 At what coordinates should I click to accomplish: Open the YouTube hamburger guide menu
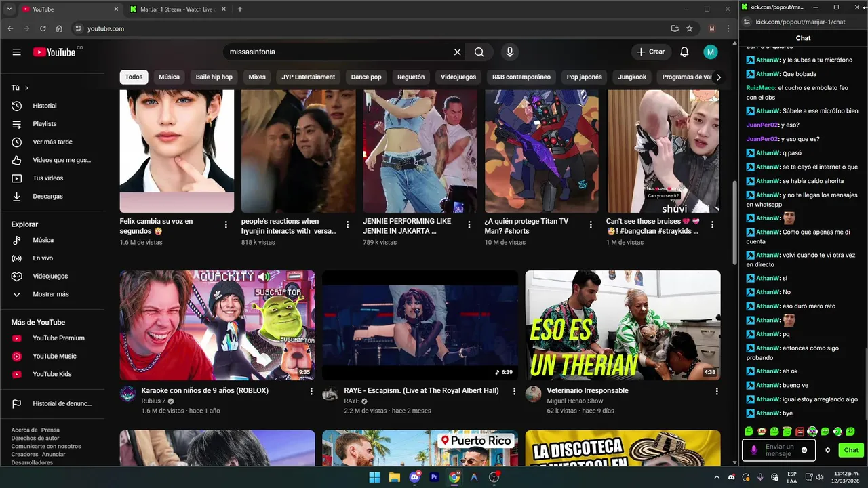click(x=16, y=52)
